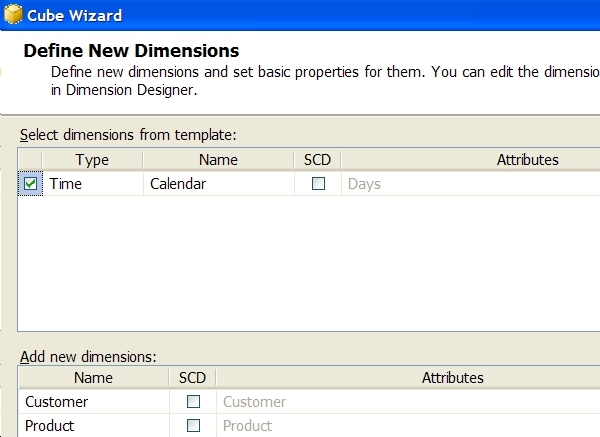
Task: Click SCD header in template table
Action: tap(317, 160)
